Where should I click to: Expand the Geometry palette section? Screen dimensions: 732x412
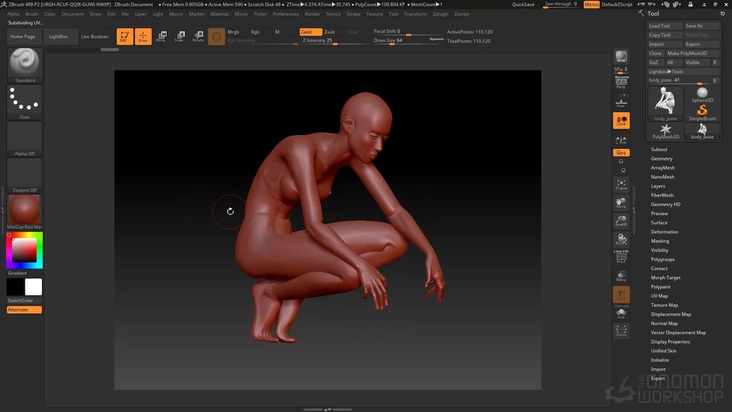coord(661,158)
